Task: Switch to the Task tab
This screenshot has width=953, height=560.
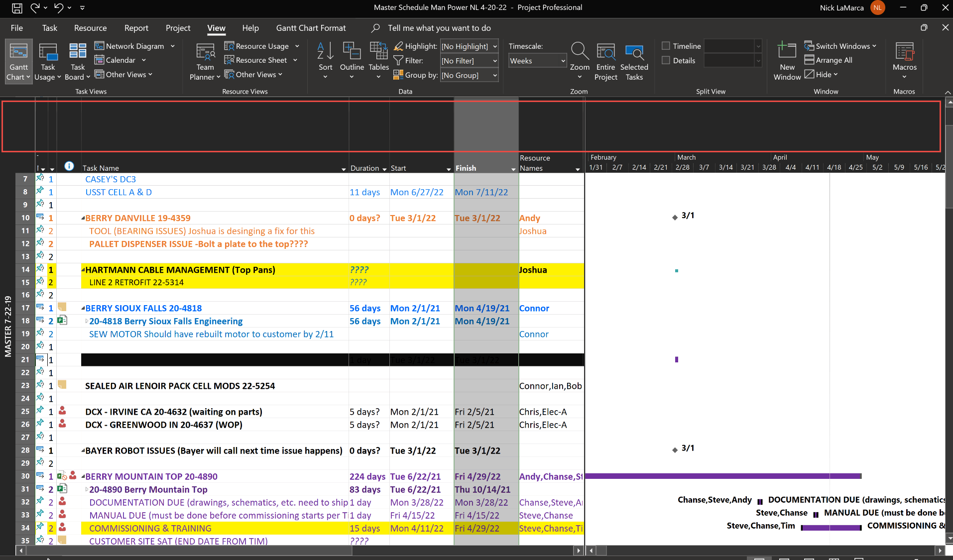Action: coord(49,28)
